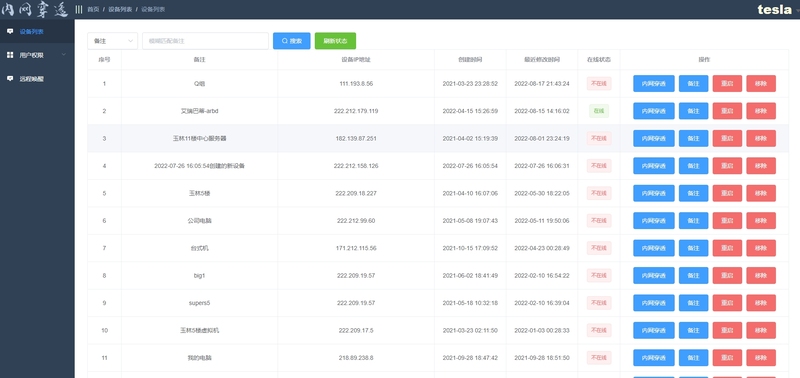The image size is (800, 378).
Task: Click 重启 for the 222.209.17.5 device
Action: point(727,331)
